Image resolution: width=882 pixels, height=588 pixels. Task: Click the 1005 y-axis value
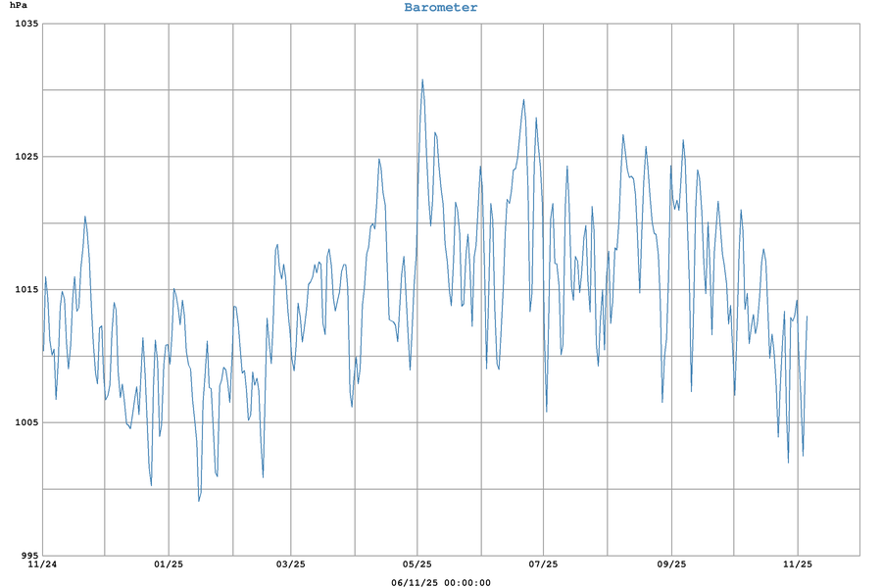coord(25,423)
